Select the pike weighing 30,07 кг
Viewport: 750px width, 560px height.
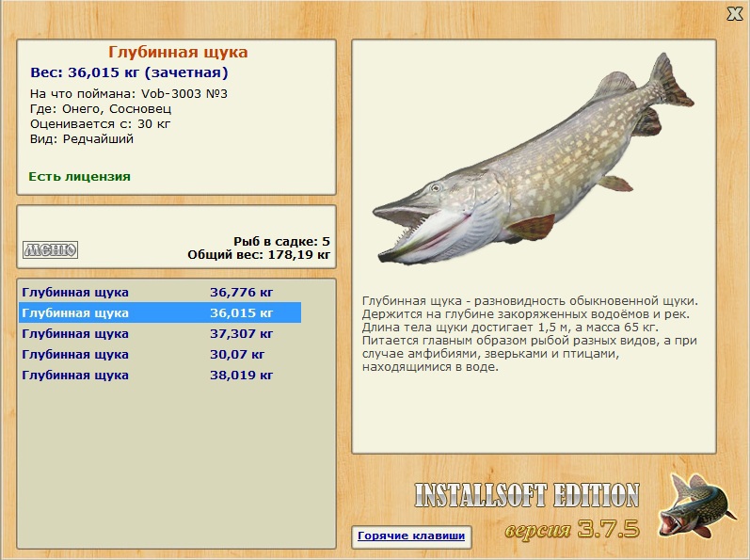[x=160, y=355]
